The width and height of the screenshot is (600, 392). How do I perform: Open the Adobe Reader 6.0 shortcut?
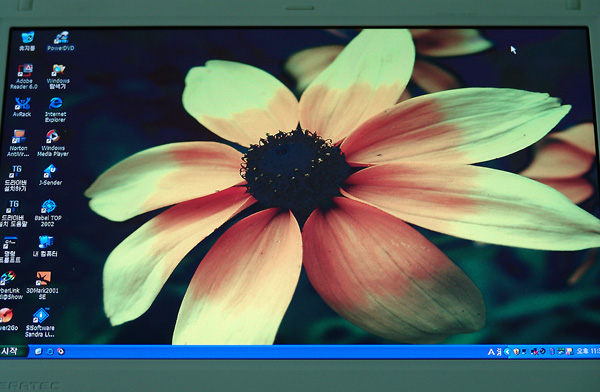click(x=24, y=77)
